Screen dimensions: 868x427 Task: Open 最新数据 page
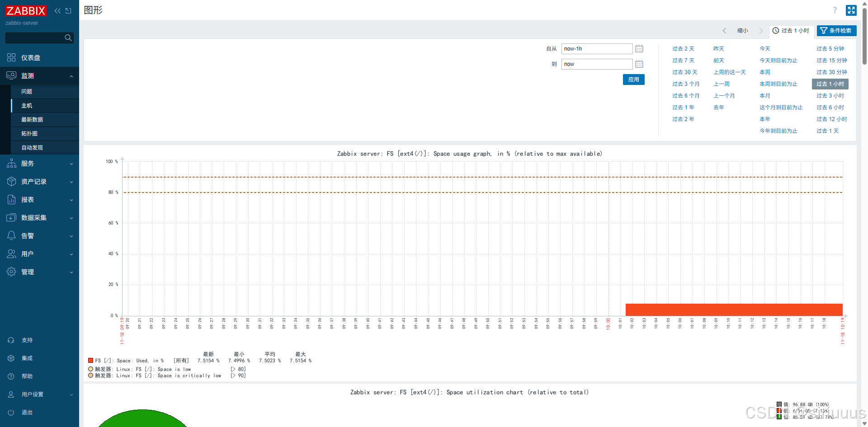(32, 120)
